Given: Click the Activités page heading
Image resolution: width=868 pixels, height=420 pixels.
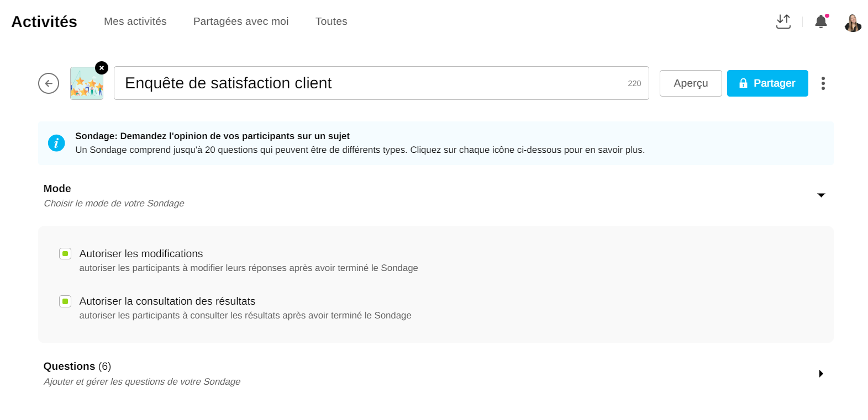Looking at the screenshot, I should 44,22.
